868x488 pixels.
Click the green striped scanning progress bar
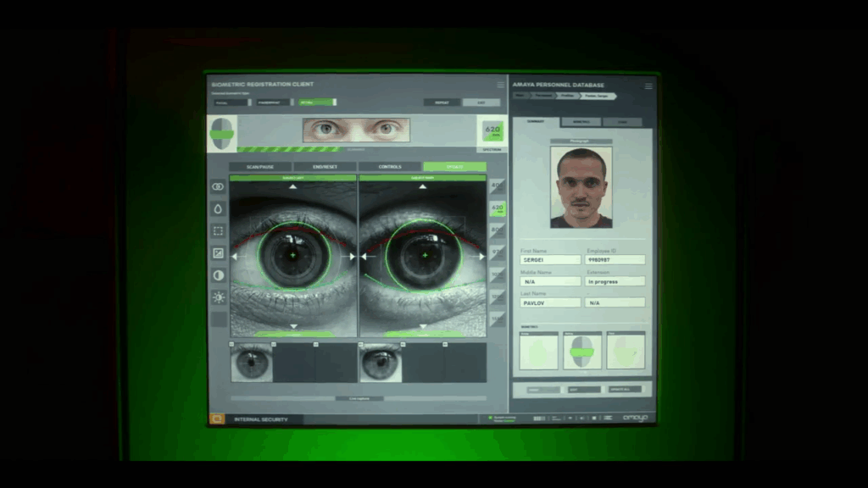click(x=290, y=149)
